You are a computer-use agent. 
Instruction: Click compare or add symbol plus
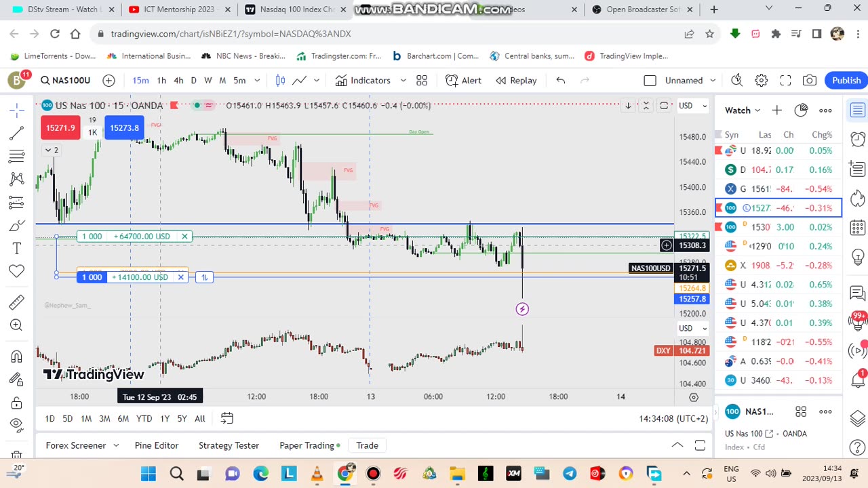tap(108, 80)
